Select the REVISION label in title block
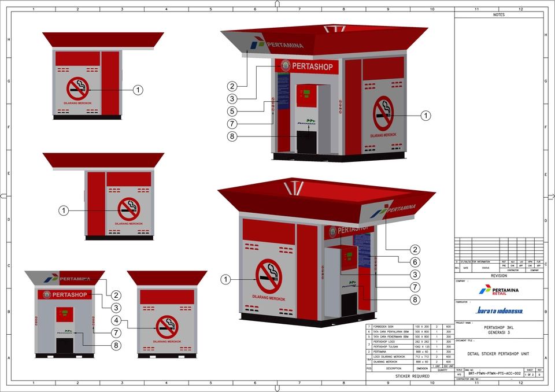Screen dimensions: 555x392 click(498, 276)
